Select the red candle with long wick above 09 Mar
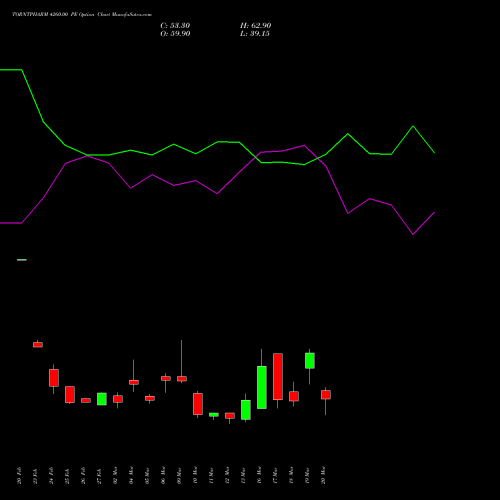500x500 pixels. pyautogui.click(x=182, y=379)
